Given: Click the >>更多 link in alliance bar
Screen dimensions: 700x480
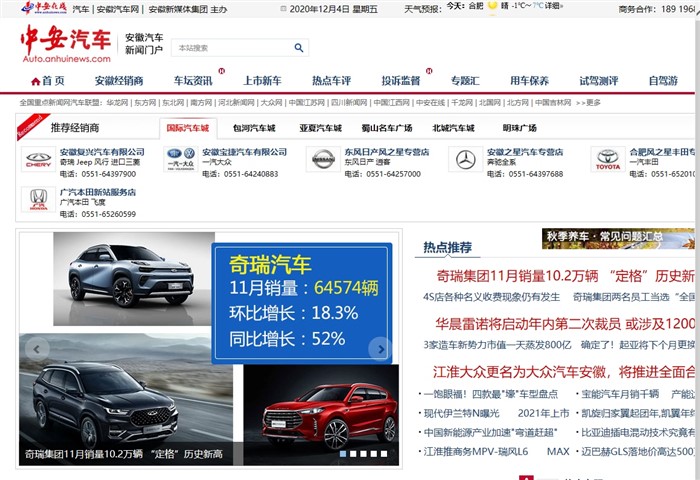Looking at the screenshot, I should pos(588,103).
